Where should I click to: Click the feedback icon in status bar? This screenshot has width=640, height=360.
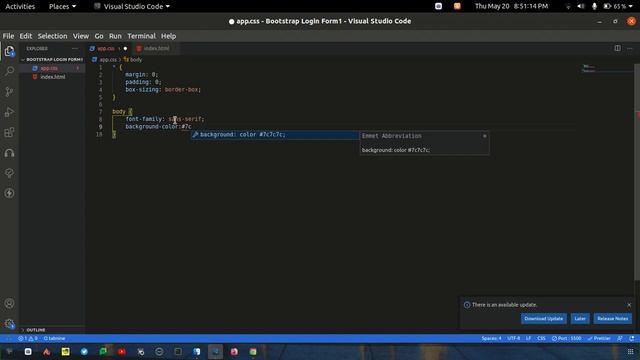pos(620,338)
